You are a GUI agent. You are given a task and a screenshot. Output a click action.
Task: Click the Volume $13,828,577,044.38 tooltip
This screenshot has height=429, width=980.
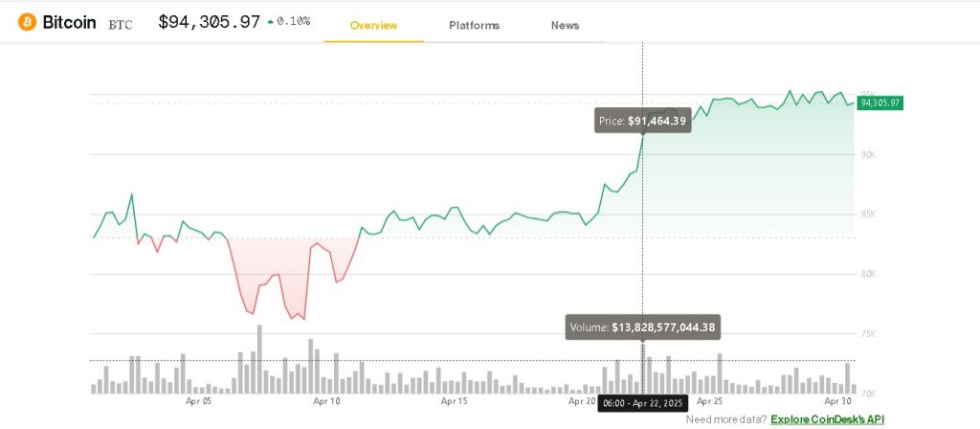(x=641, y=327)
